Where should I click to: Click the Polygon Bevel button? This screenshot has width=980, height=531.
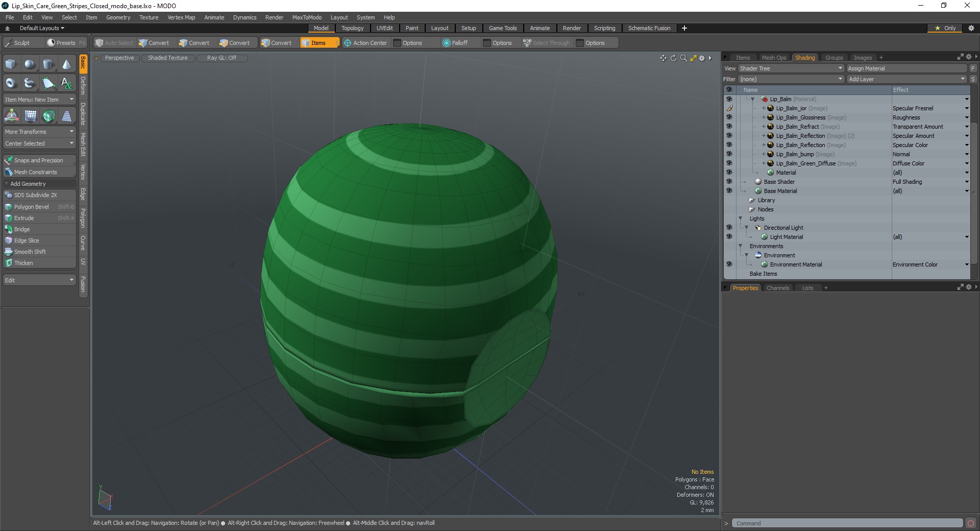pos(39,207)
